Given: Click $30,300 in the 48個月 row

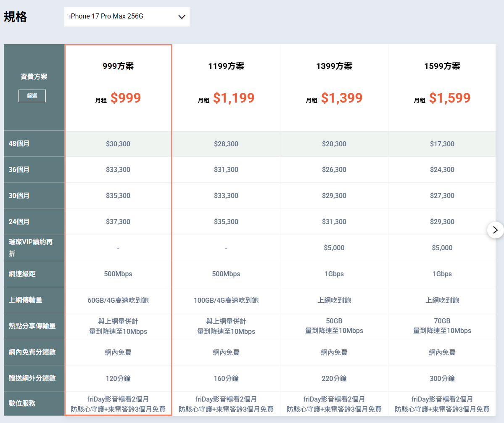Looking at the screenshot, I should point(118,144).
